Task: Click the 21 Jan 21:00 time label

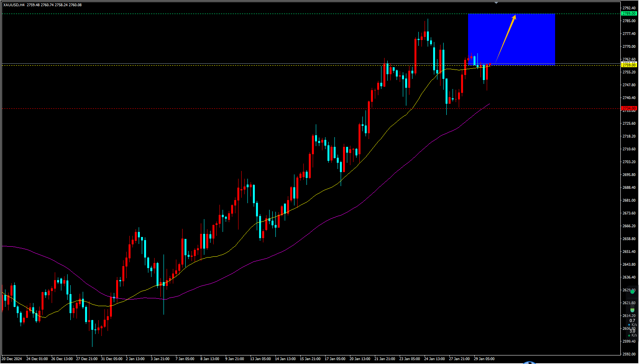Action: coord(385,359)
